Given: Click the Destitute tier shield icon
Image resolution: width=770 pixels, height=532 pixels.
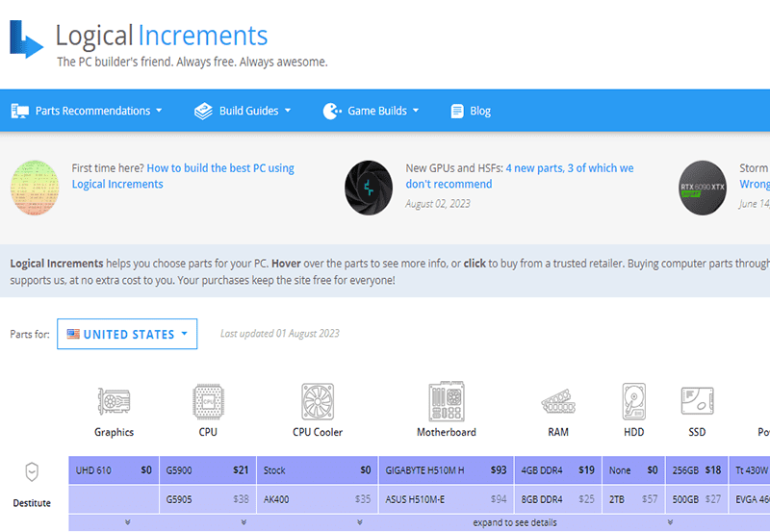Looking at the screenshot, I should click(32, 472).
